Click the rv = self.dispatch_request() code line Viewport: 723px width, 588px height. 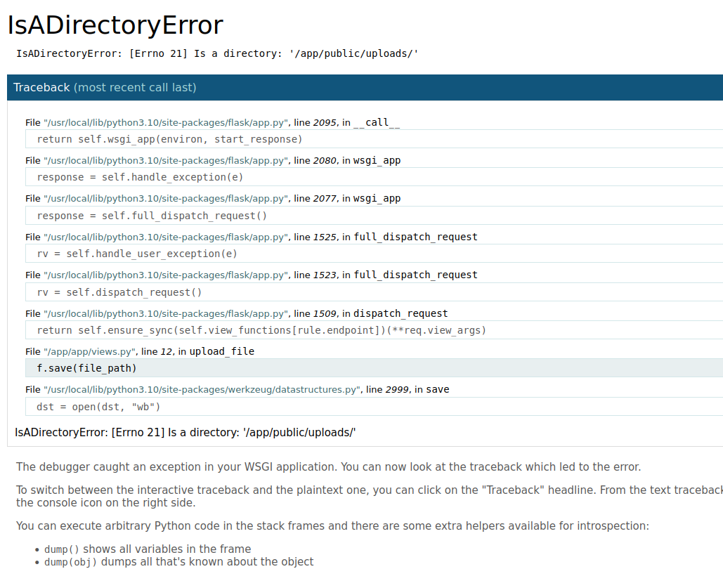[x=119, y=292]
